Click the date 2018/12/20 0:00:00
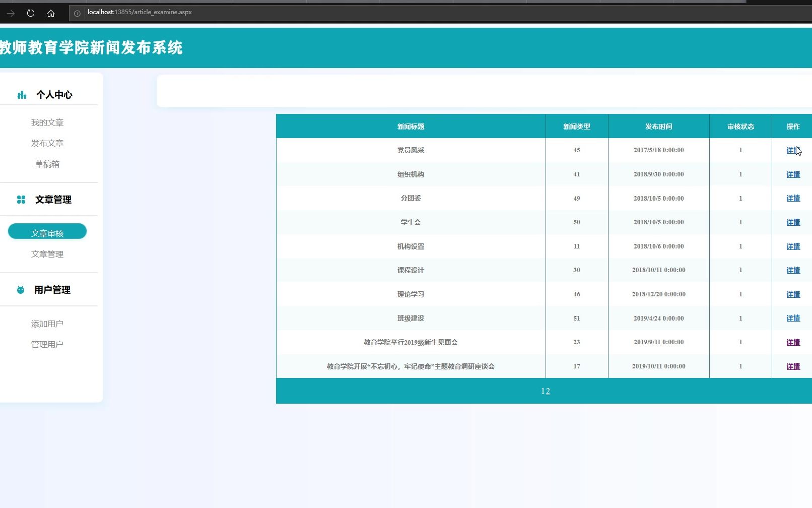 [x=659, y=294]
